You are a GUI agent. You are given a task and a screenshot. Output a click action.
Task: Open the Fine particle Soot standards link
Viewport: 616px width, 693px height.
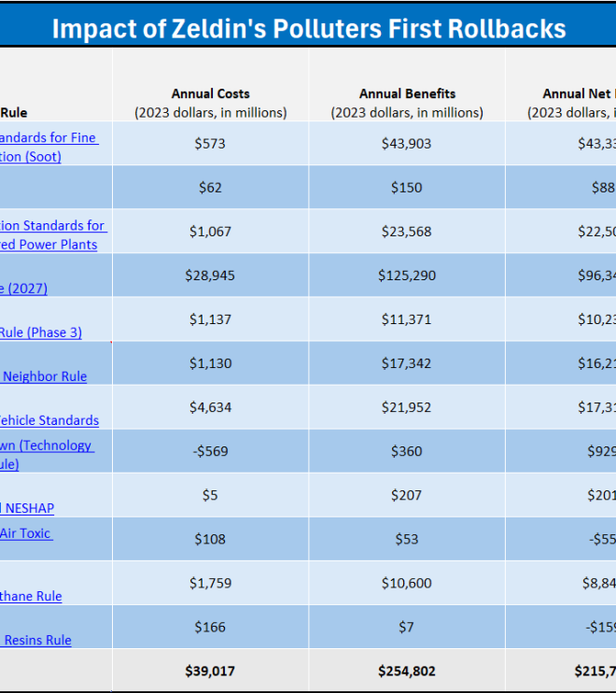pos(49,148)
